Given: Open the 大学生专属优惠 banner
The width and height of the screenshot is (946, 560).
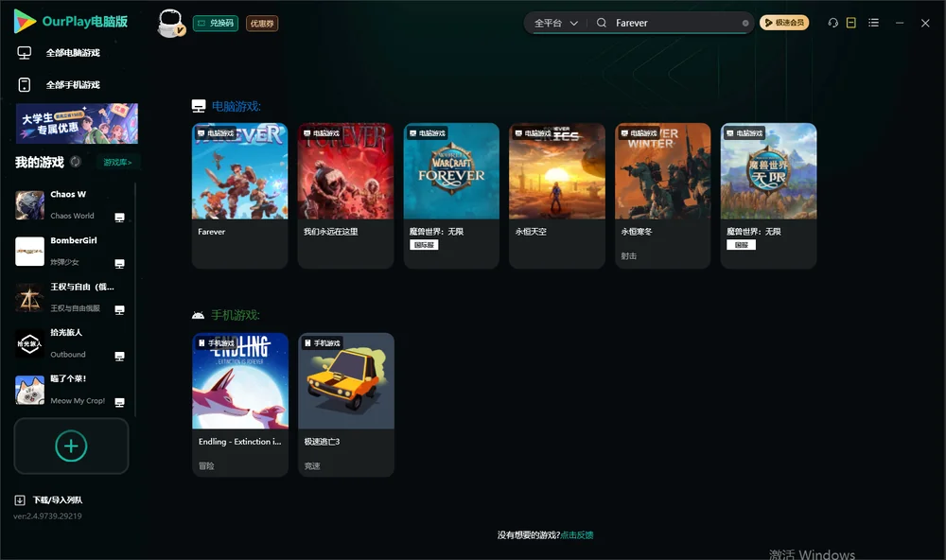Looking at the screenshot, I should pos(77,123).
